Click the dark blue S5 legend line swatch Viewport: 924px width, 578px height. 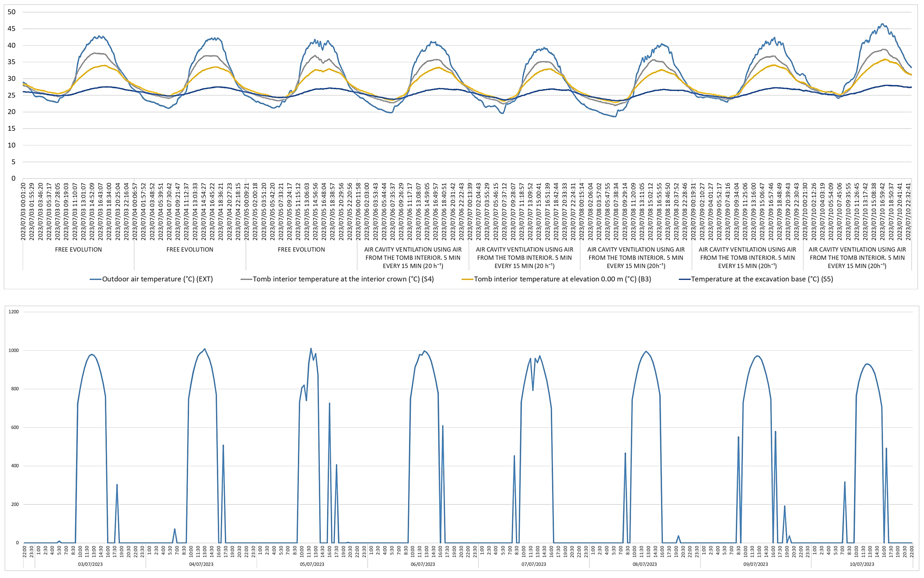684,279
